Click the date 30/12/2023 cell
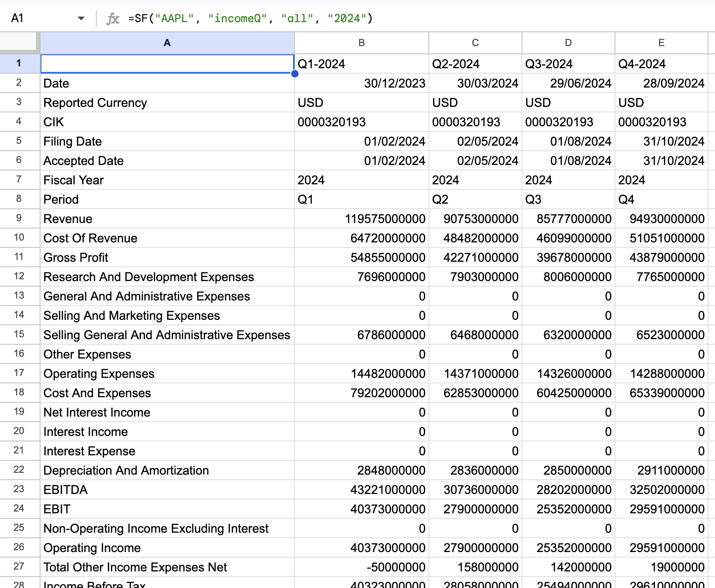 362,83
